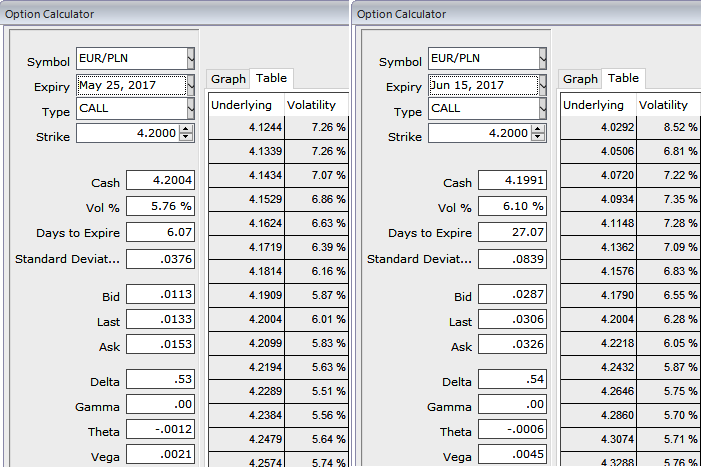Select Table tab in Jun 15 calculator
Viewport: 702px width, 467px height.
[x=623, y=78]
